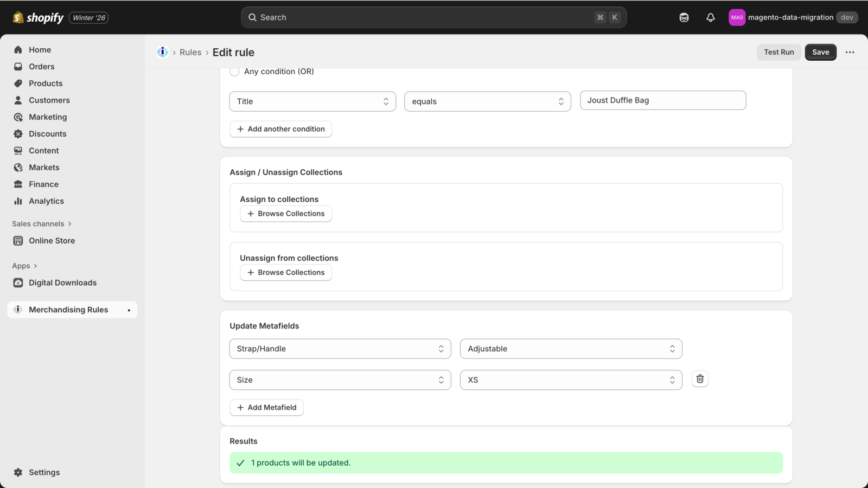
Task: Click the Shopify logo
Action: pyautogui.click(x=38, y=17)
